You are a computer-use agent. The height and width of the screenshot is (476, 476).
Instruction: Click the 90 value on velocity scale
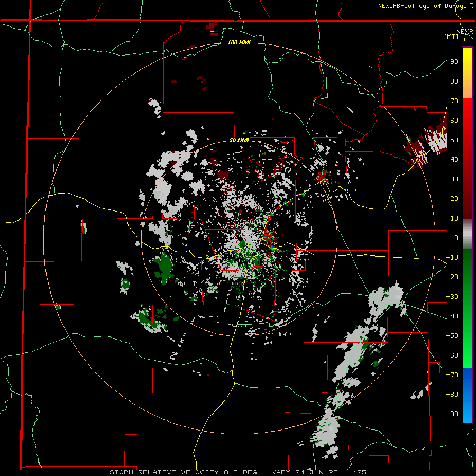coord(454,62)
